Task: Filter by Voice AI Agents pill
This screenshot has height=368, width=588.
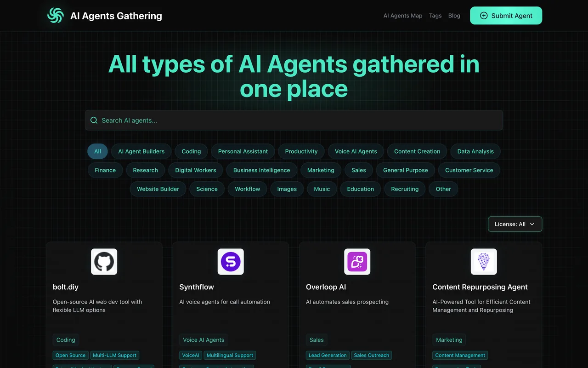Action: tap(356, 151)
